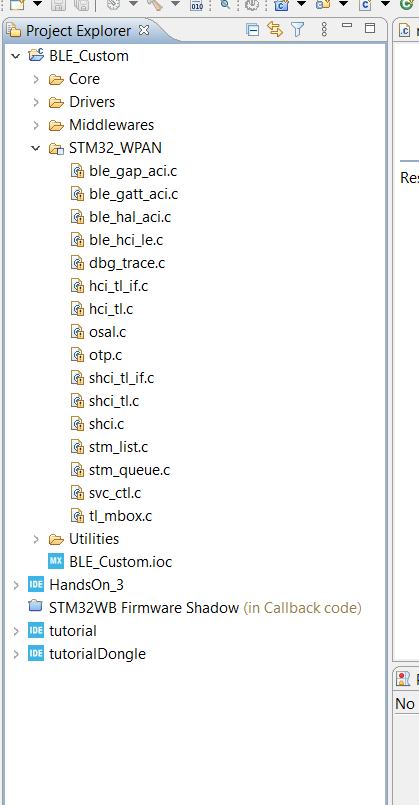This screenshot has width=419, height=805.
Task: Click the Drivers folder icon
Action: point(56,102)
